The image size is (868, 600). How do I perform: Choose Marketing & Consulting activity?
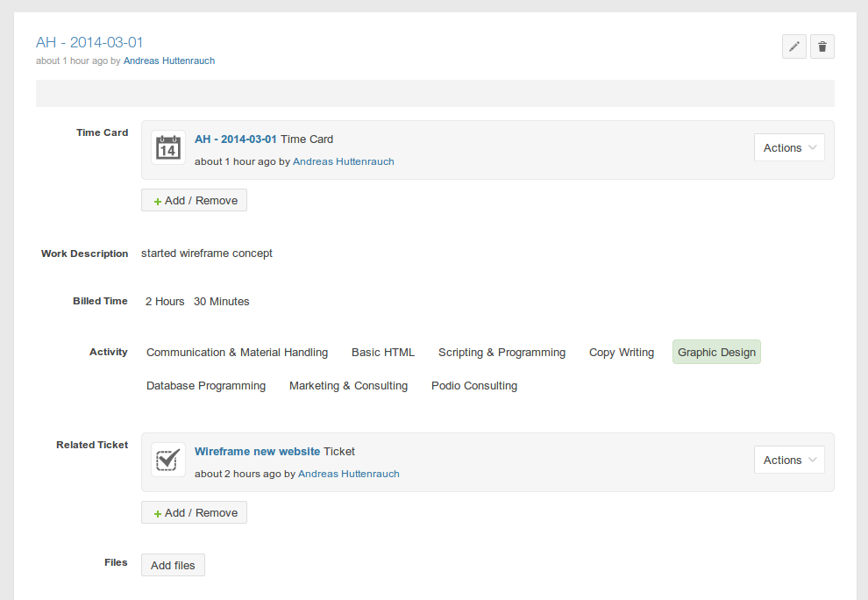pyautogui.click(x=348, y=386)
